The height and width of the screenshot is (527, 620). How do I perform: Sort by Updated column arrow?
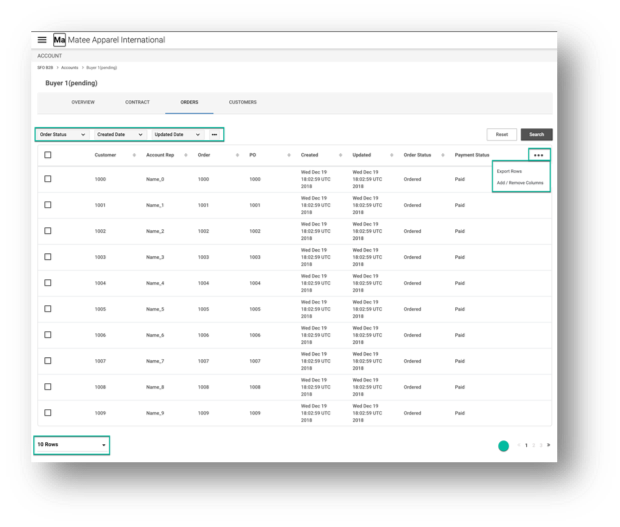[x=391, y=155]
